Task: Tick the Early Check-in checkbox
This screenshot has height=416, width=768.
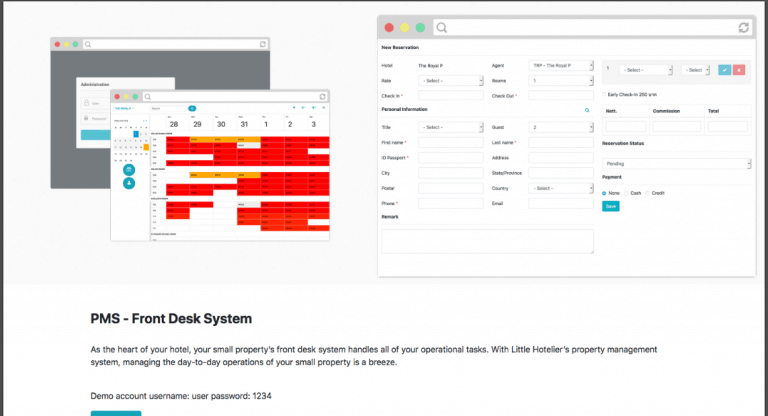Action: coord(604,95)
